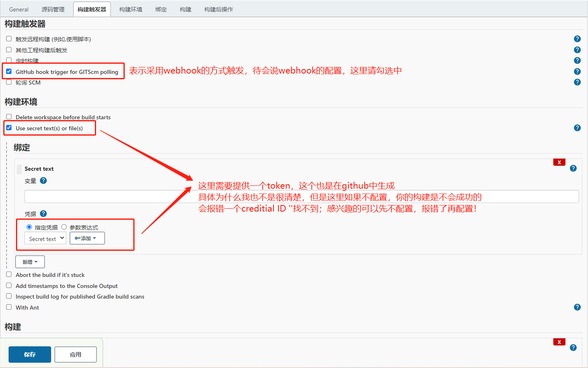The width and height of the screenshot is (588, 368).
Task: Open help for With Ant option
Action: (577, 307)
